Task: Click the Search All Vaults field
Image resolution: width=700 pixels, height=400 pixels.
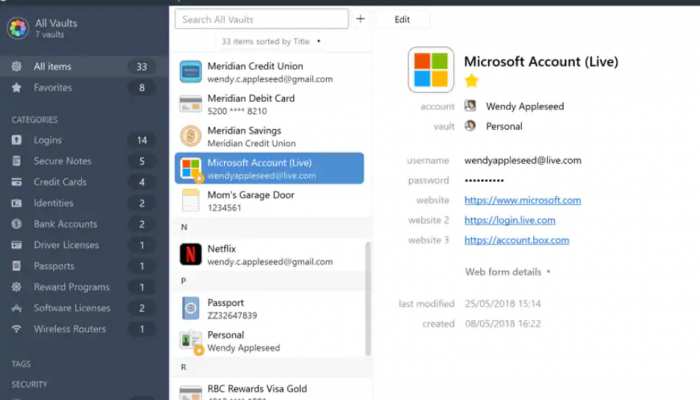Action: click(x=262, y=19)
